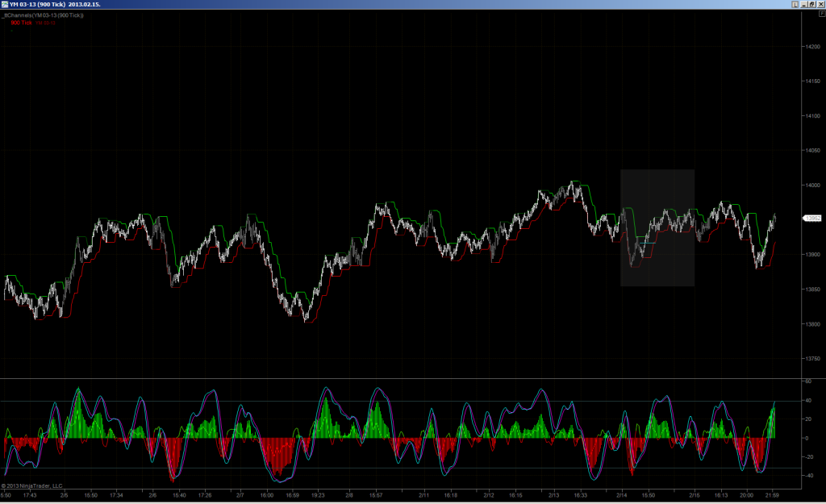The image size is (826, 504).
Task: Click the 13850 price axis label
Action: click(813, 289)
